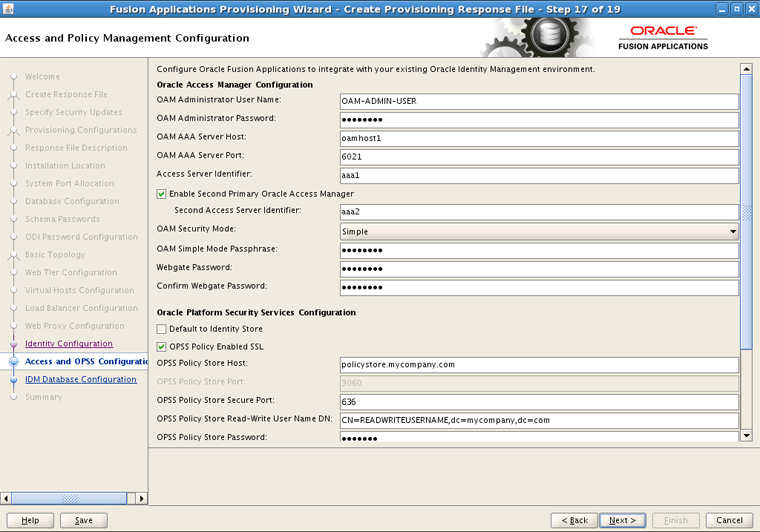Toggle OPSS Policy Enabled SSL checkbox
Screen dimensions: 760x532
pyautogui.click(x=161, y=347)
